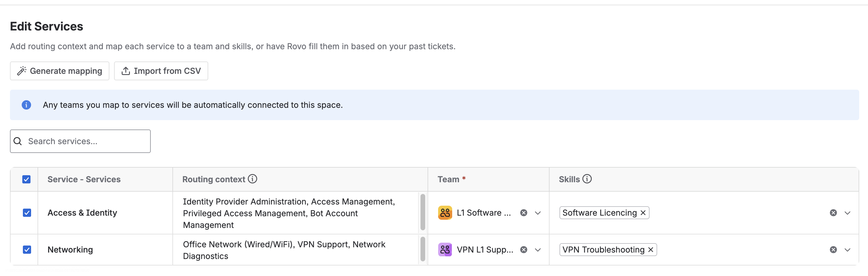Clear the L1 Software team selection

[x=524, y=213]
